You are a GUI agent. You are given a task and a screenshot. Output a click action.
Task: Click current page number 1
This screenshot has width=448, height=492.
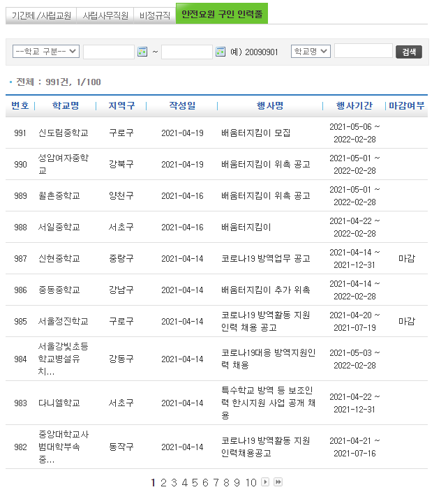coord(153,483)
